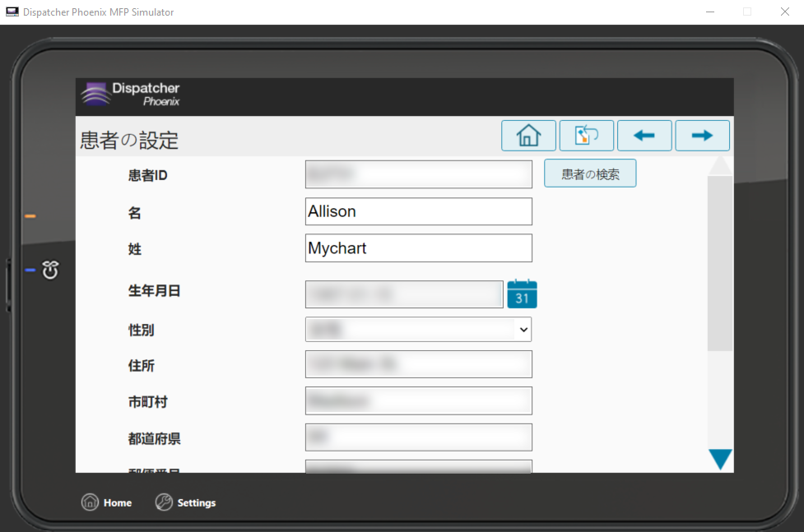This screenshot has height=532, width=804.
Task: Select the 生年月日 date field
Action: click(404, 294)
